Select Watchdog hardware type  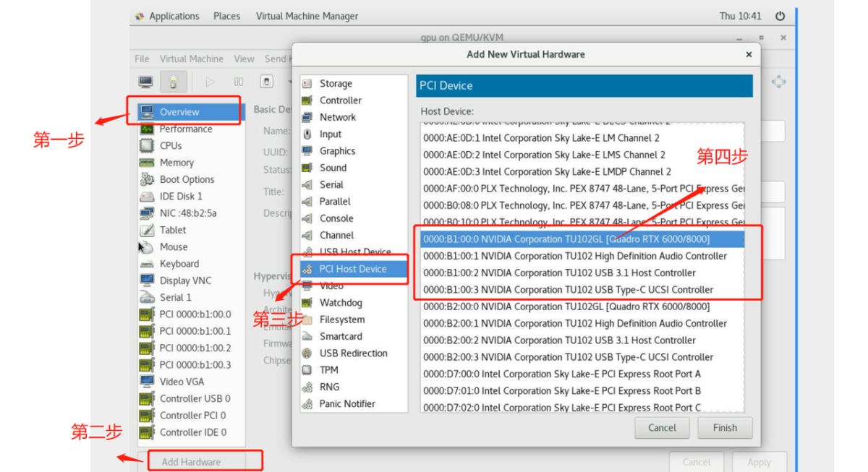341,303
